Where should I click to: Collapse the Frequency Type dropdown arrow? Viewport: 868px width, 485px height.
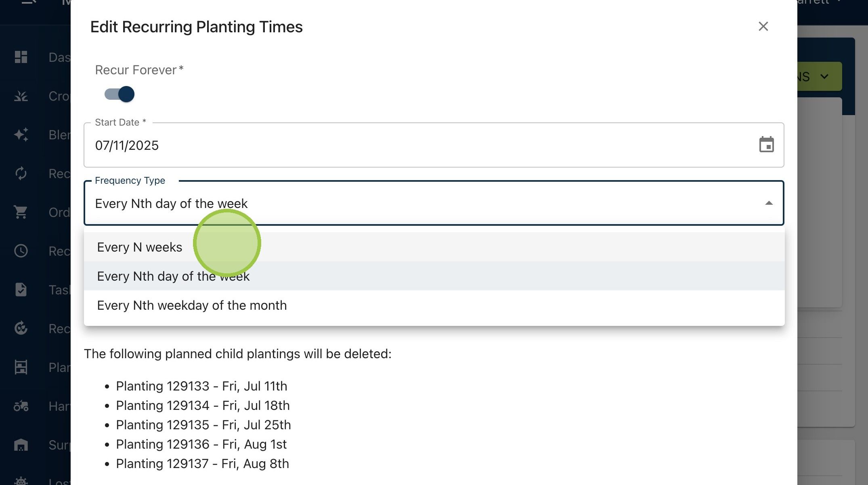point(769,203)
